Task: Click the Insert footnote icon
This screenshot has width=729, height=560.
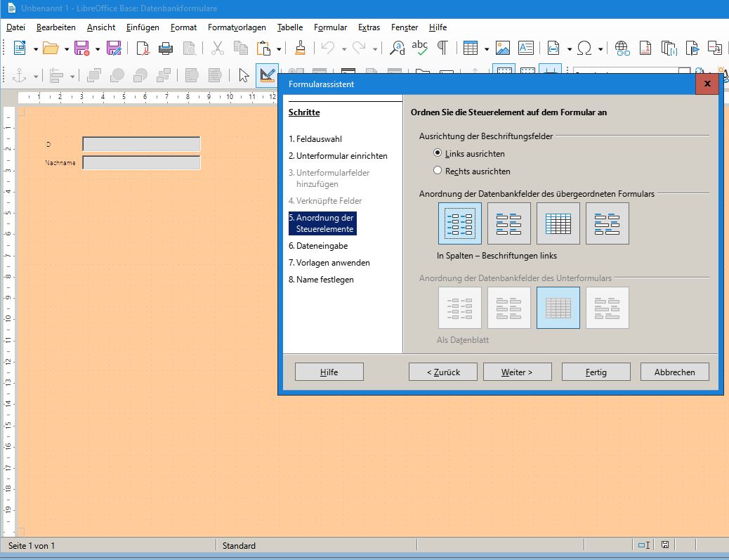Action: [x=645, y=48]
